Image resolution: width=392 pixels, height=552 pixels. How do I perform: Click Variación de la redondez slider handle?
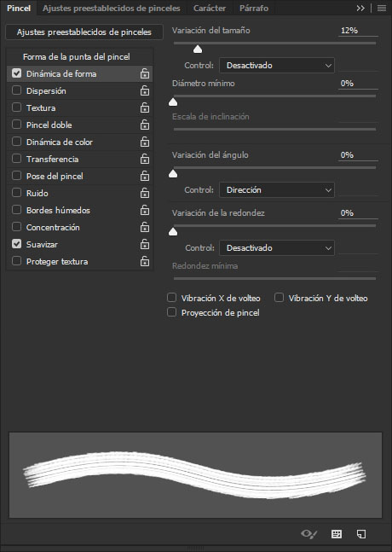coord(173,232)
